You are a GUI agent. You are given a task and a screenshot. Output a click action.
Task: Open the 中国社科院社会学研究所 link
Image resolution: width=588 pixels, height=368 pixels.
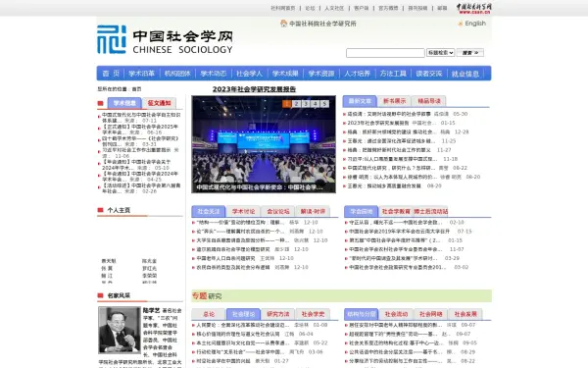[x=322, y=24]
